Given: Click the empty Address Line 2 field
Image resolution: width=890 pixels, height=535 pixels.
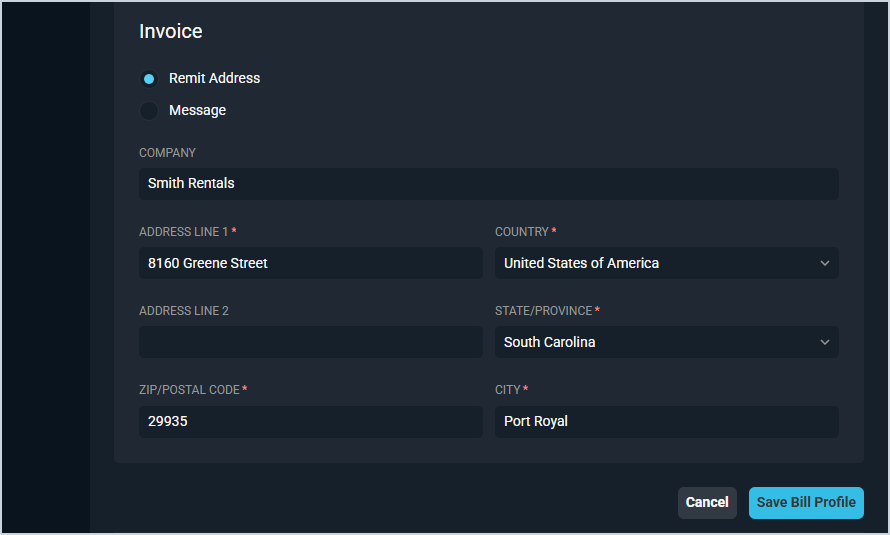Looking at the screenshot, I should click(310, 342).
